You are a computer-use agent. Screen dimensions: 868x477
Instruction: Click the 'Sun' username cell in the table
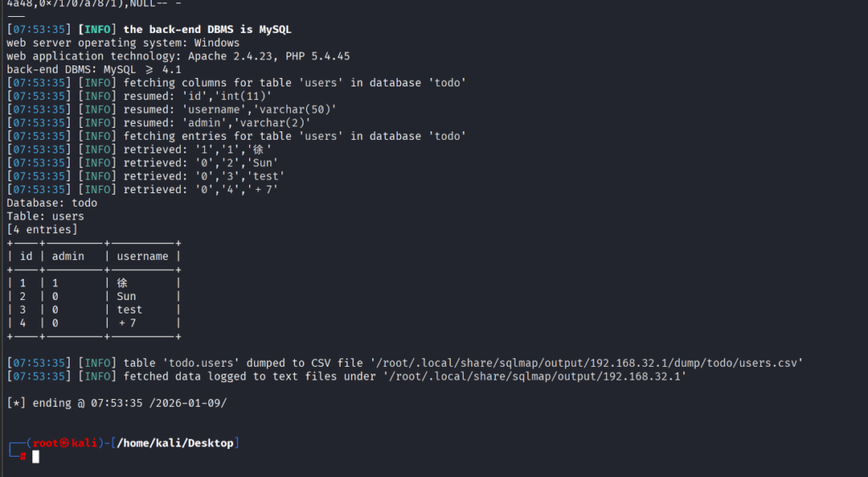point(126,297)
